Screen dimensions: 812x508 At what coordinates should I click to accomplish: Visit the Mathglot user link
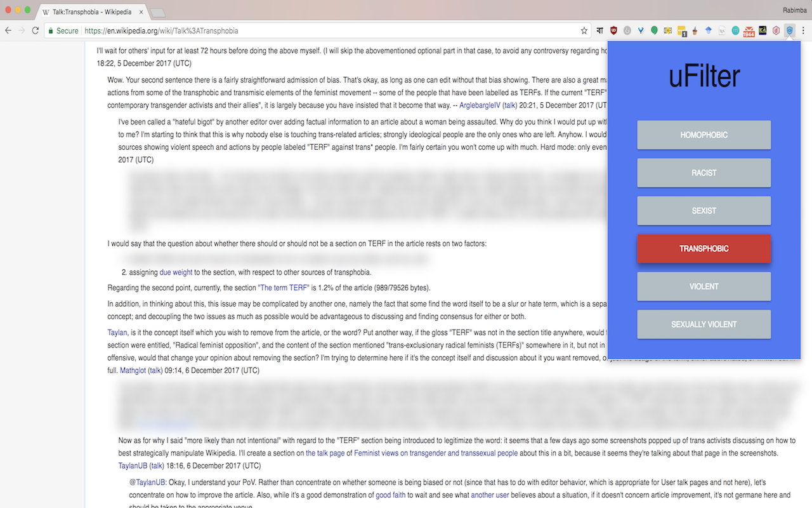133,370
